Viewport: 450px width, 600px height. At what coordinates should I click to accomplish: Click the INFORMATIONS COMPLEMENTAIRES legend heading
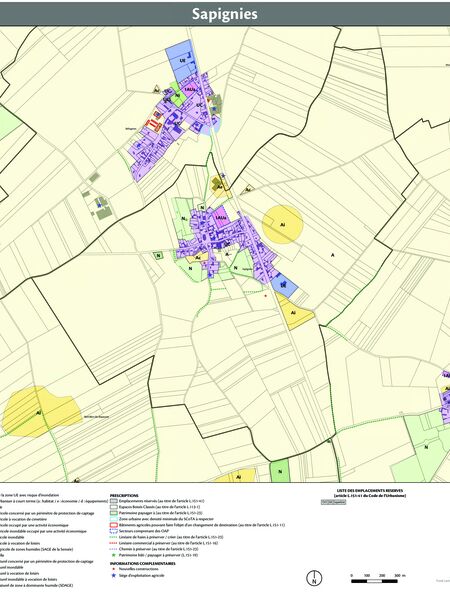pyautogui.click(x=142, y=563)
